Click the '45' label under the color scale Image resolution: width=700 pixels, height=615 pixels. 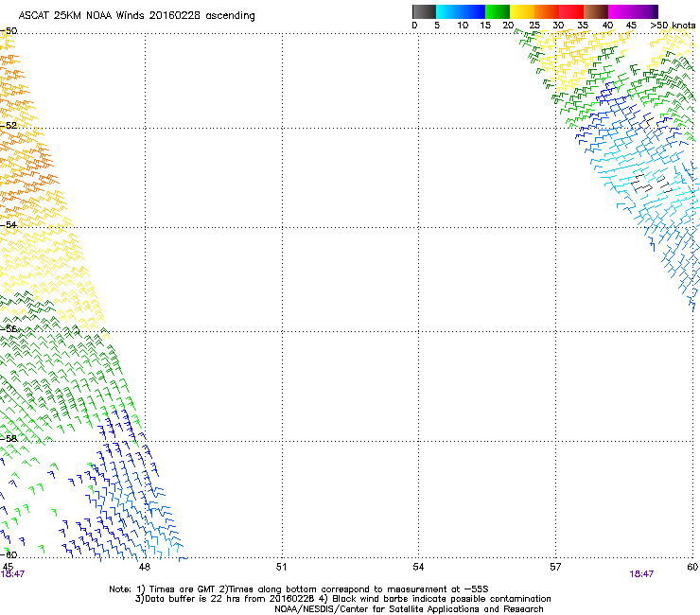[x=631, y=26]
